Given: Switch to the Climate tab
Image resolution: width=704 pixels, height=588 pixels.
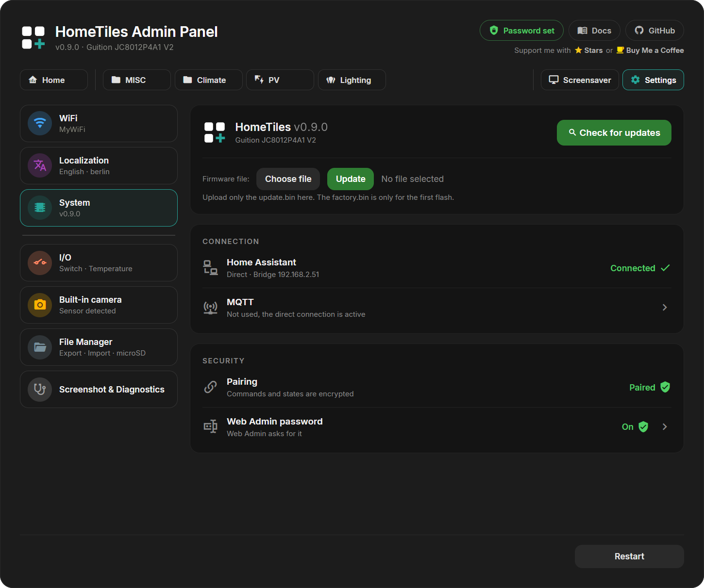Looking at the screenshot, I should tap(209, 80).
